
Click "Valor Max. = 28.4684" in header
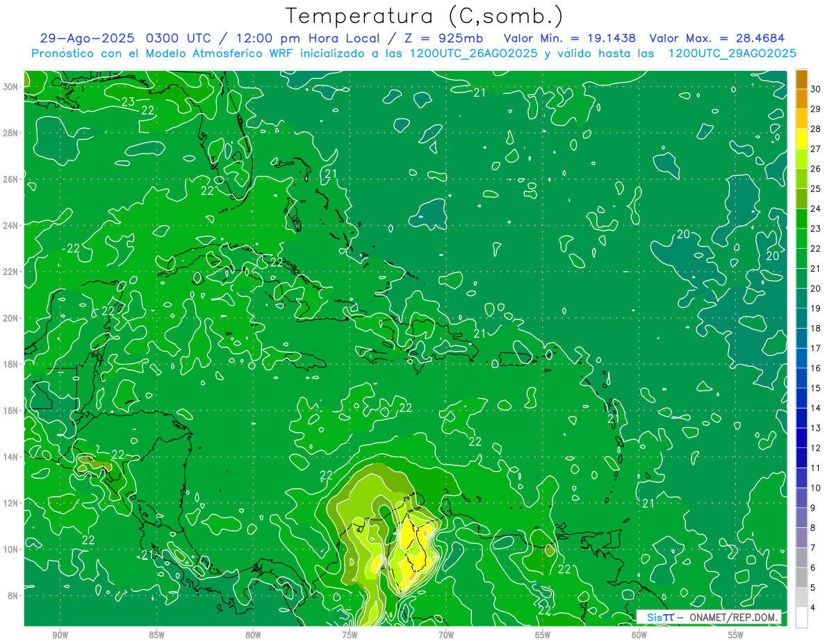[717, 38]
